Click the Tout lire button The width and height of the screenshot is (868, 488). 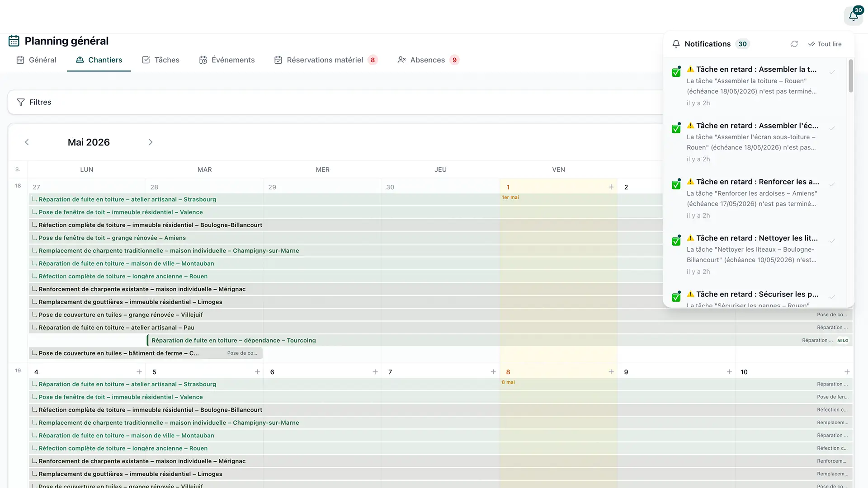825,44
